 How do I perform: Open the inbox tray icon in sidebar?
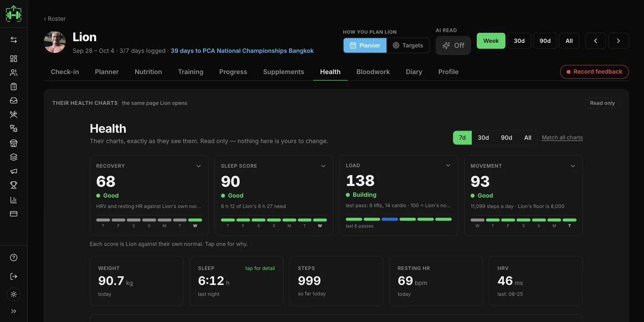14,101
